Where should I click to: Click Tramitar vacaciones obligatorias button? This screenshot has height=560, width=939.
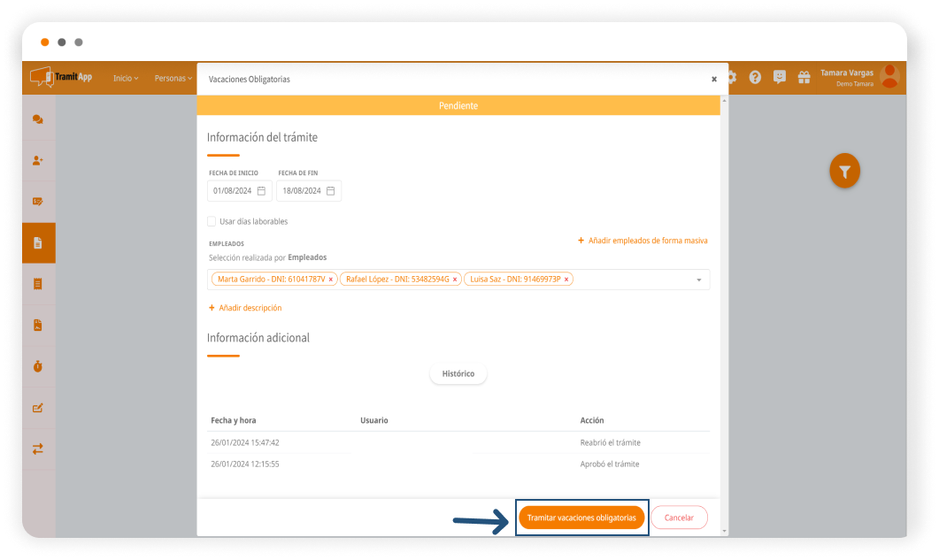coord(581,518)
